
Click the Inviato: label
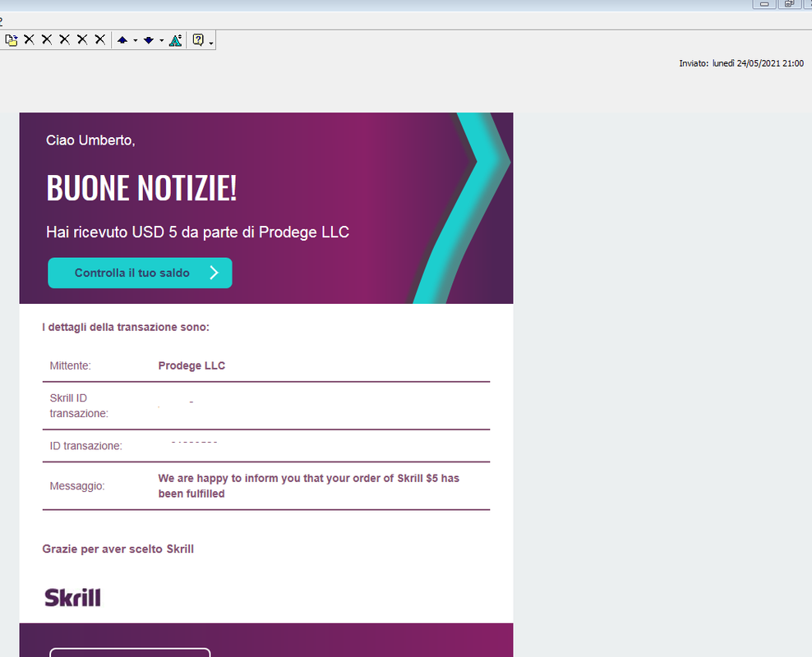click(x=694, y=63)
